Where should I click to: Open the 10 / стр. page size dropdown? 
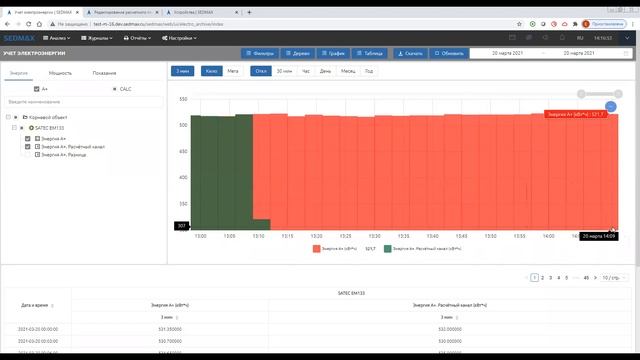[613, 278]
